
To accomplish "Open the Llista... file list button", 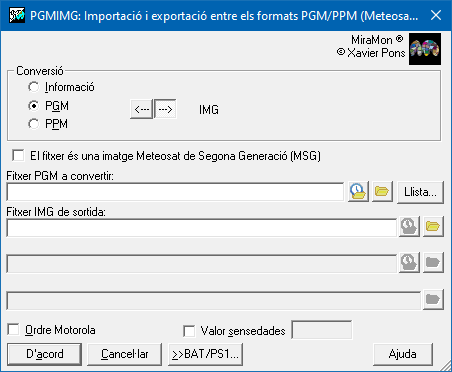I will pyautogui.click(x=420, y=192).
